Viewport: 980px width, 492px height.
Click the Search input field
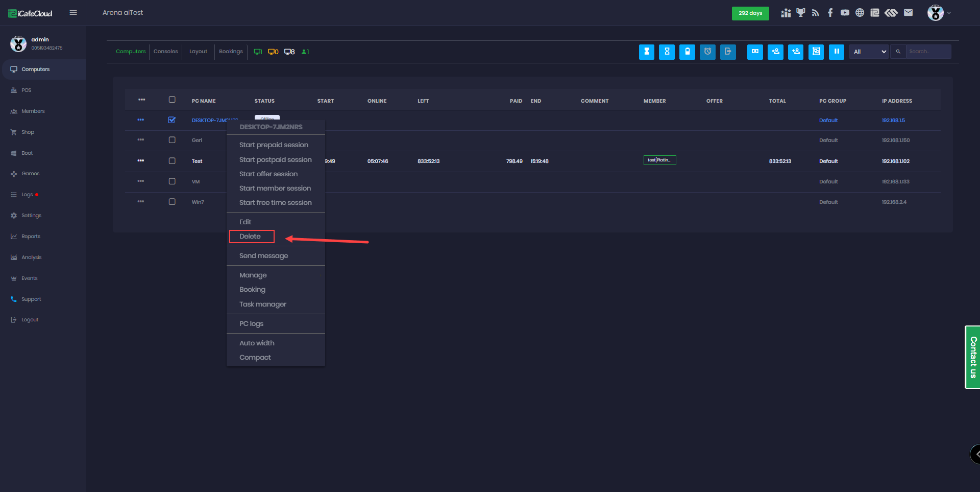pyautogui.click(x=928, y=52)
